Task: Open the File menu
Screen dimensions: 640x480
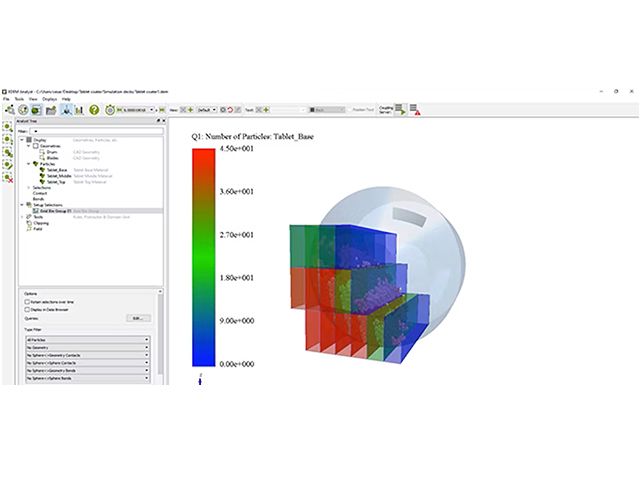Action: pos(6,99)
